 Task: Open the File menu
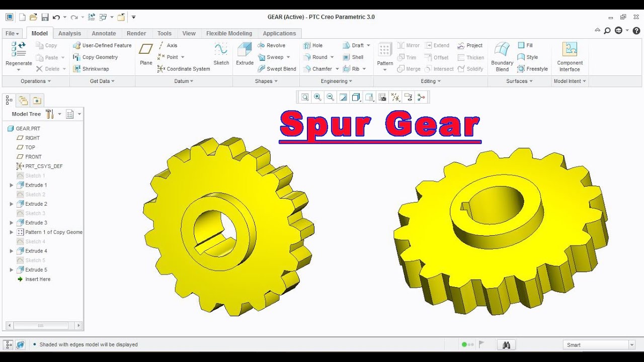12,33
